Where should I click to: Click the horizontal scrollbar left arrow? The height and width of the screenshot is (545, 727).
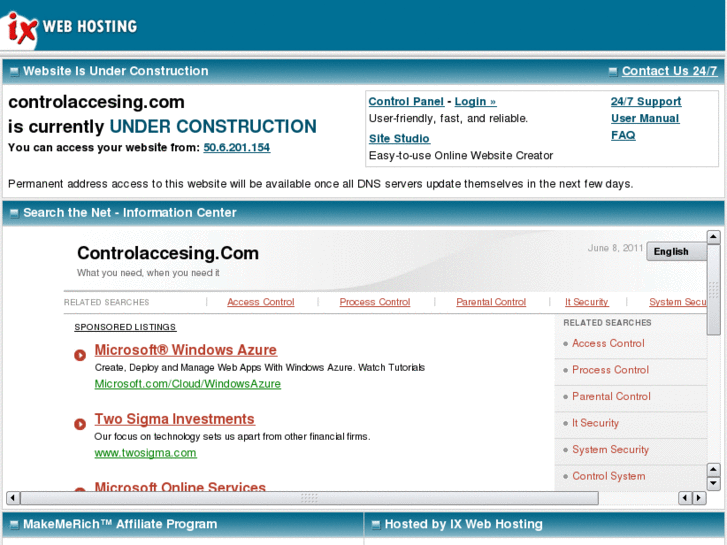[13, 498]
